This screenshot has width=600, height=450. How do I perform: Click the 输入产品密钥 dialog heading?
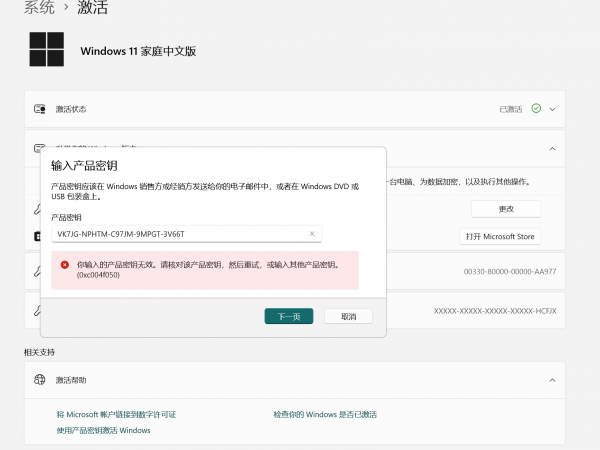click(84, 166)
